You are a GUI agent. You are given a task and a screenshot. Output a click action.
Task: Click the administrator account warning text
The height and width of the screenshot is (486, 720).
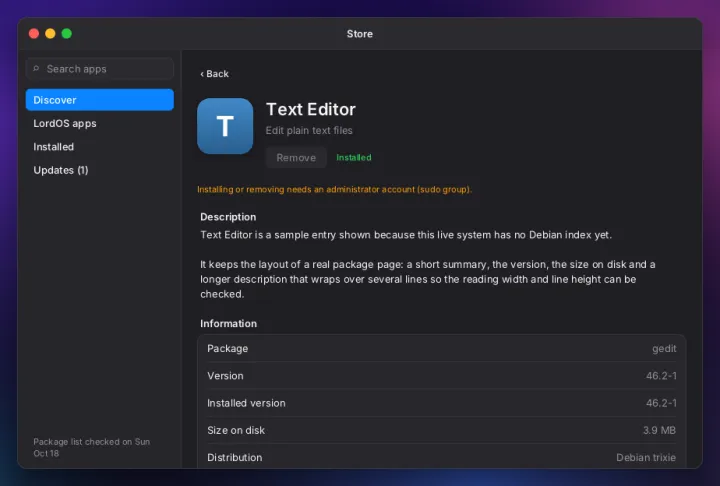tap(334, 189)
